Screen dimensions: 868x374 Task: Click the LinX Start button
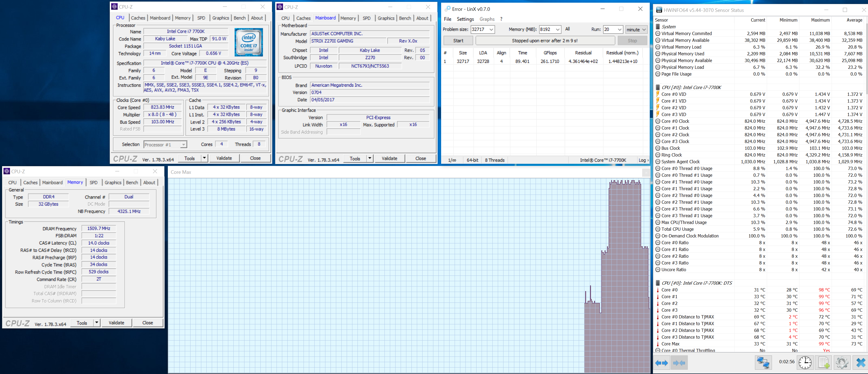[x=458, y=40]
